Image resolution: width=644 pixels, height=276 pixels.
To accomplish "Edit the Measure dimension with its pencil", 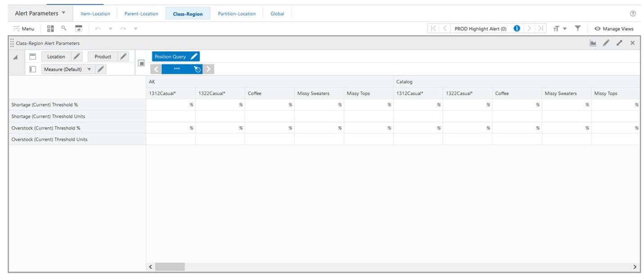I will (x=101, y=69).
